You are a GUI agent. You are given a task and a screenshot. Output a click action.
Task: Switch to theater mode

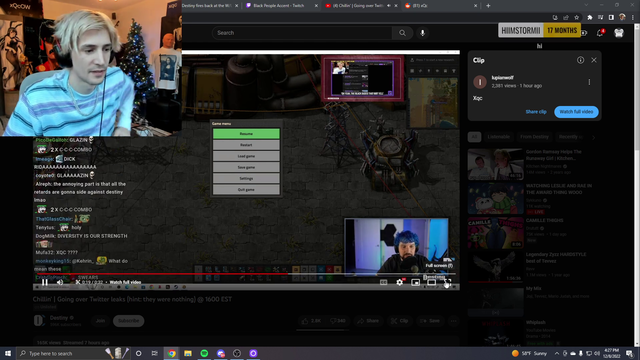[431, 282]
